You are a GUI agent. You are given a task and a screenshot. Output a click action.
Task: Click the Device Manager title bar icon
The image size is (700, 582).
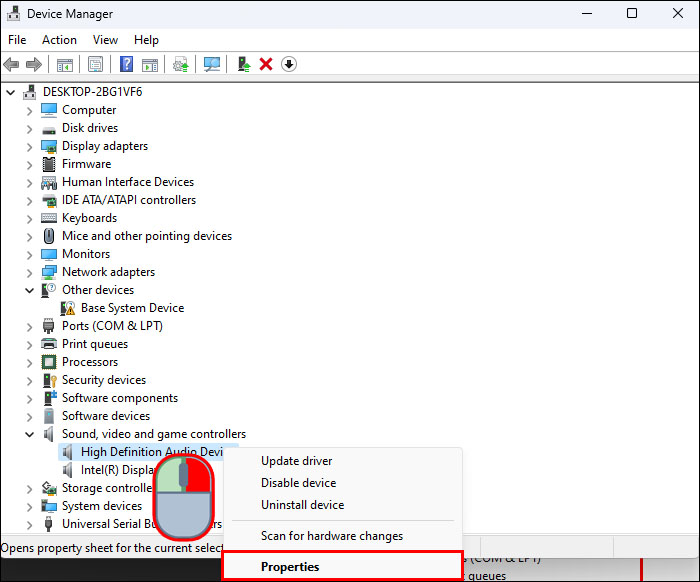pyautogui.click(x=13, y=13)
